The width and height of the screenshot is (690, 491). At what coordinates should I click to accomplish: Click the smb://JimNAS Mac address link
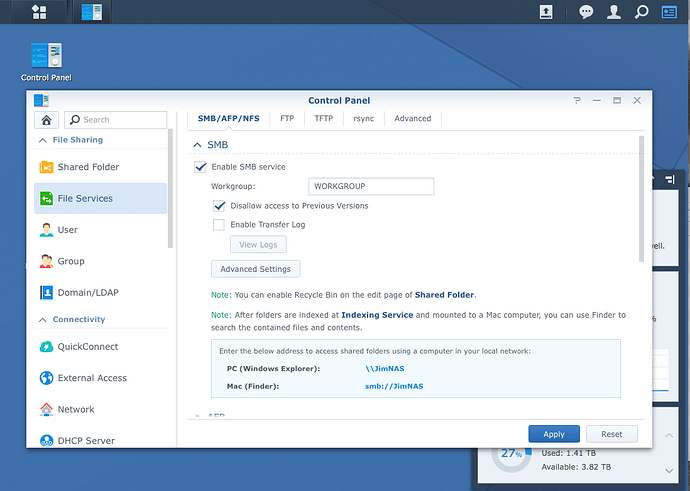pos(394,386)
